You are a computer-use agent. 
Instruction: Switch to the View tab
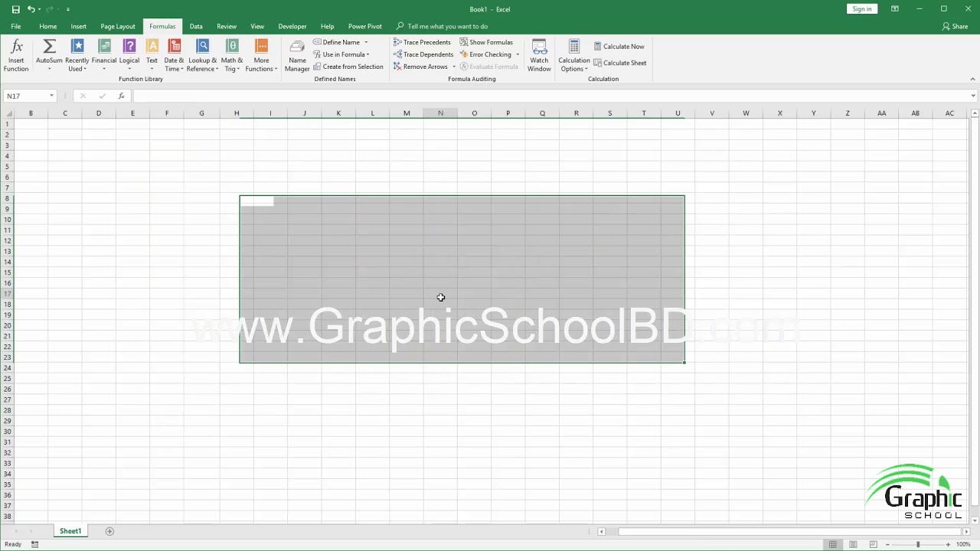[257, 26]
